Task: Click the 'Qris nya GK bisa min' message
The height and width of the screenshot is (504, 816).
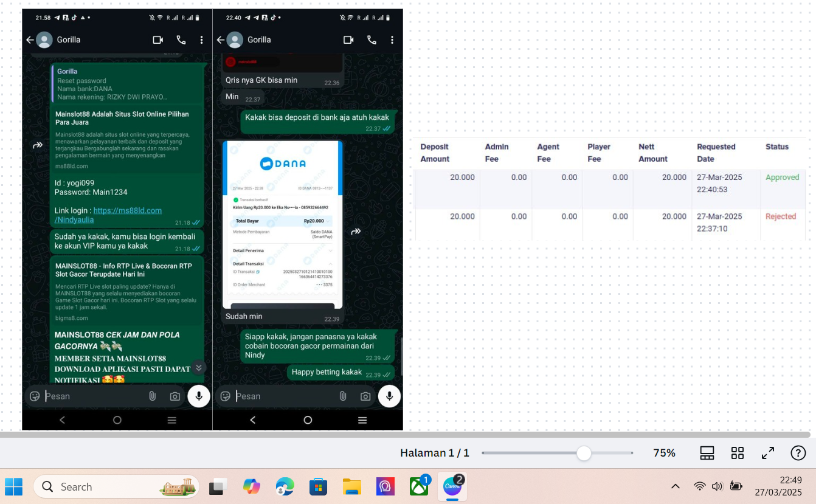Action: [282, 80]
